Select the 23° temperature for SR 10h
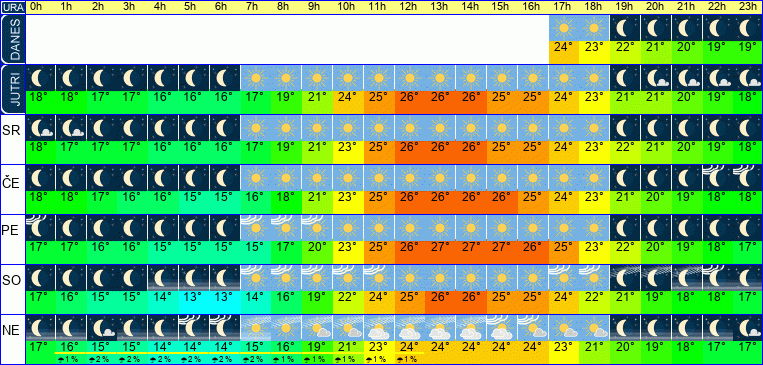This screenshot has width=763, height=365. (x=348, y=147)
